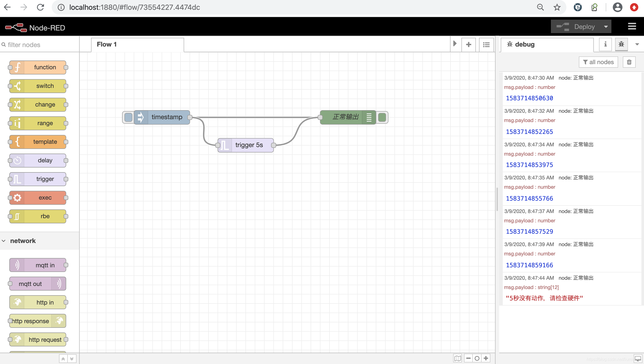644x364 pixels.
Task: Zoom out the flow canvas
Action: pos(468,358)
